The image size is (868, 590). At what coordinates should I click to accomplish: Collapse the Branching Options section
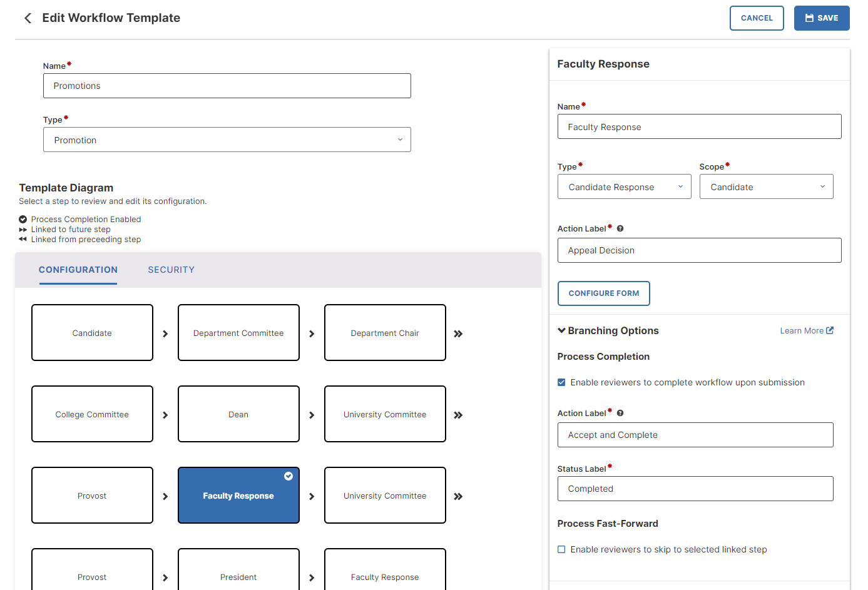[x=561, y=331]
